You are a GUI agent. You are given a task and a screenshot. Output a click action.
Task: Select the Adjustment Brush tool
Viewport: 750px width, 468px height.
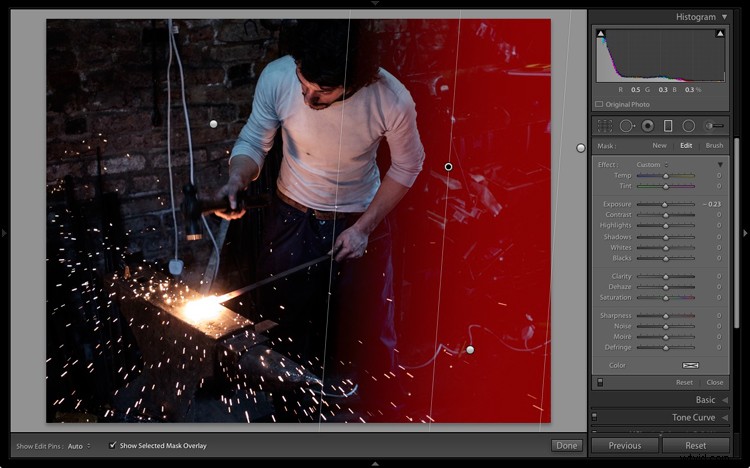coord(714,126)
